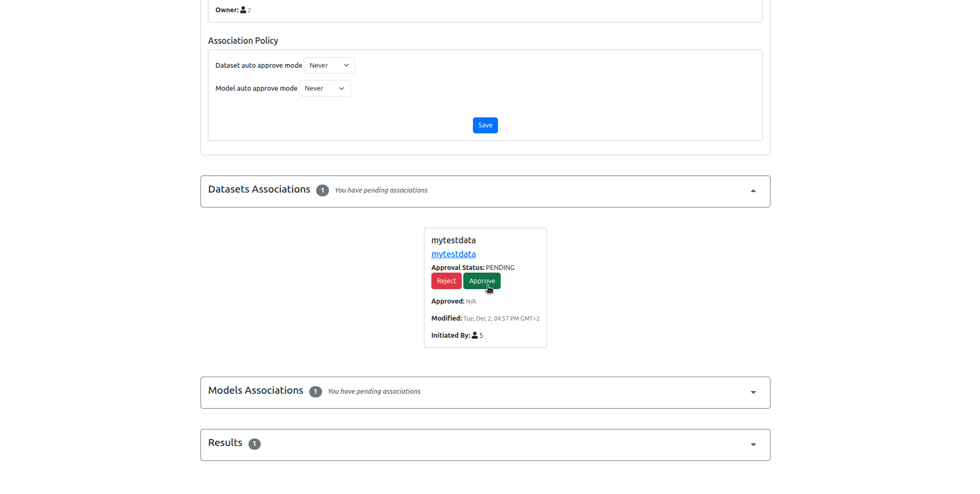Expand the Results section chevron
Viewport: 980px width, 494px height.
(x=753, y=444)
